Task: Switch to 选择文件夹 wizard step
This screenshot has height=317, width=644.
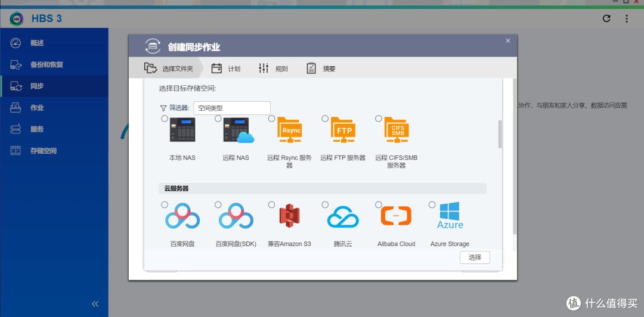Action: coord(168,69)
